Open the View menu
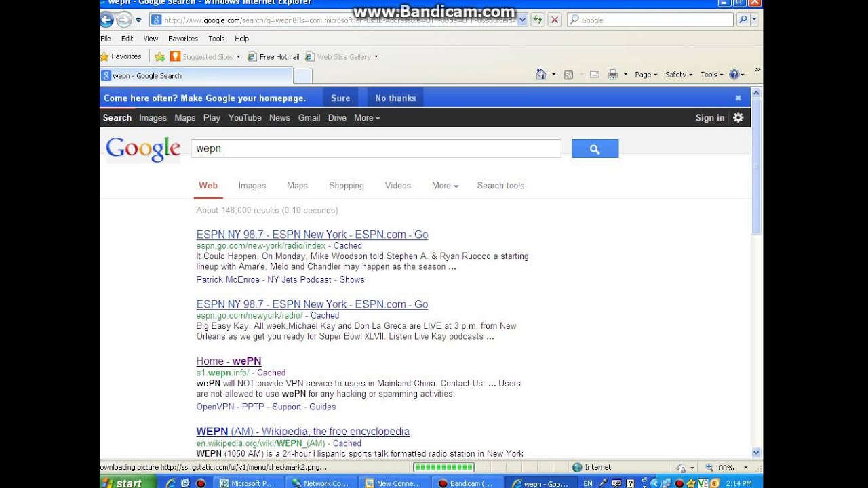Image resolution: width=868 pixels, height=488 pixels. 151,39
